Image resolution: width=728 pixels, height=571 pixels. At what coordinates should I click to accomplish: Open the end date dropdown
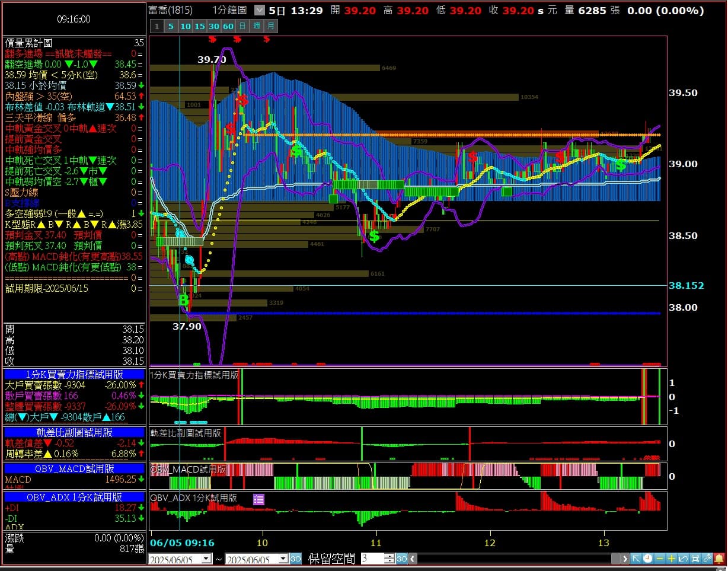pyautogui.click(x=283, y=559)
